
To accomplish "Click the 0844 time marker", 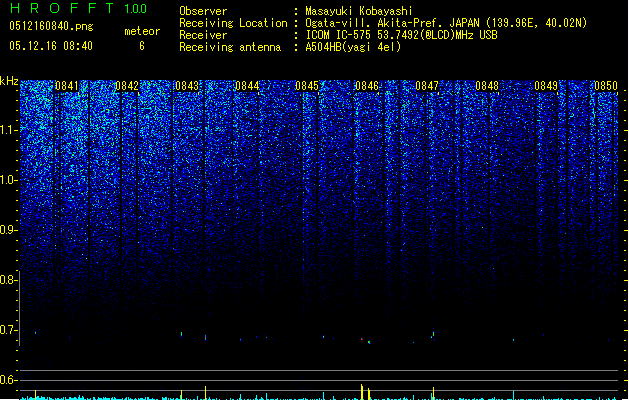I will coord(247,86).
